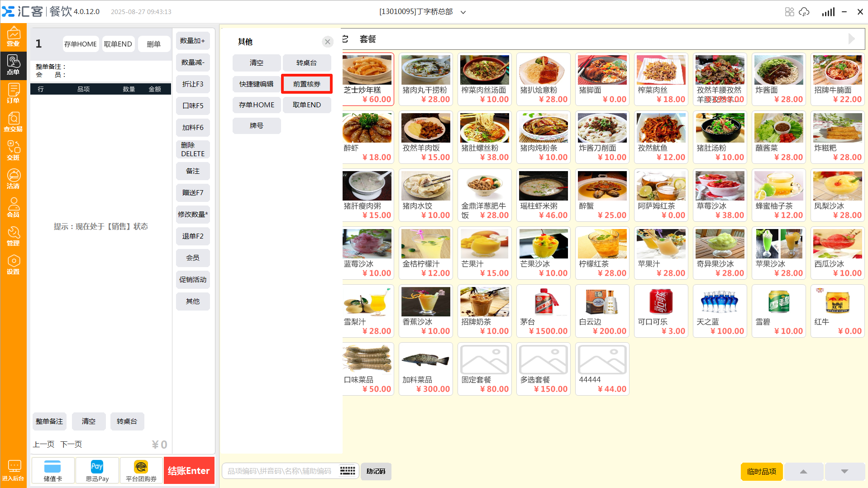
Task: Select the 套餐 category tab
Action: point(368,39)
